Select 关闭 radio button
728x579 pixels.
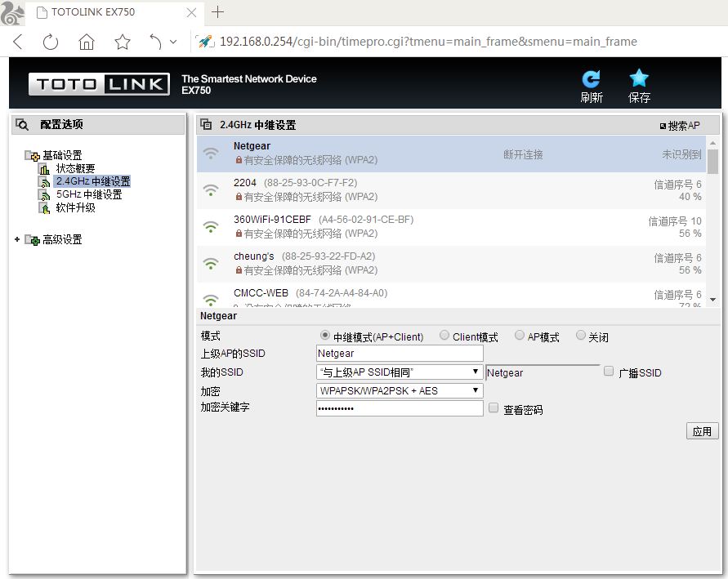coord(580,335)
